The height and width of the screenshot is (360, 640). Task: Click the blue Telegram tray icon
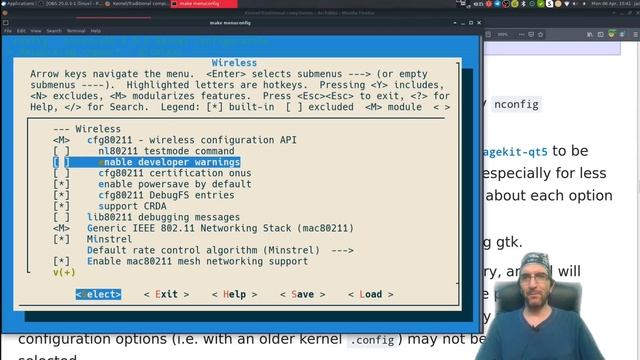[497, 4]
